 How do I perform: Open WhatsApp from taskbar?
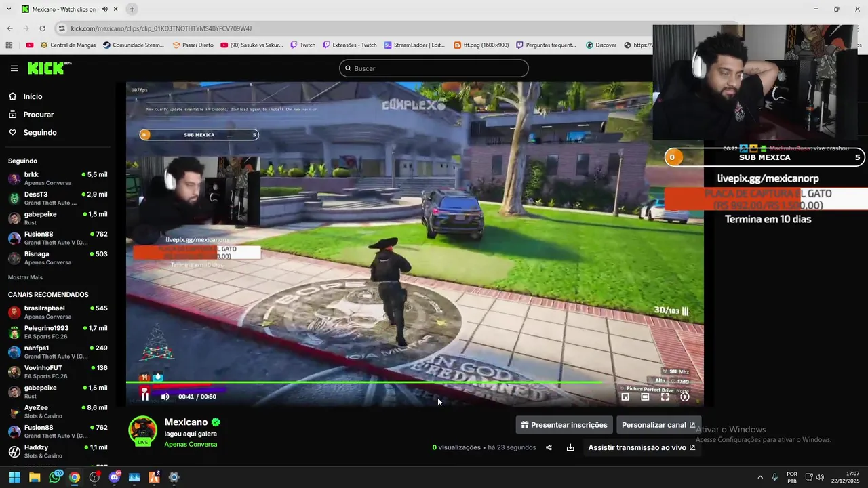pyautogui.click(x=55, y=477)
